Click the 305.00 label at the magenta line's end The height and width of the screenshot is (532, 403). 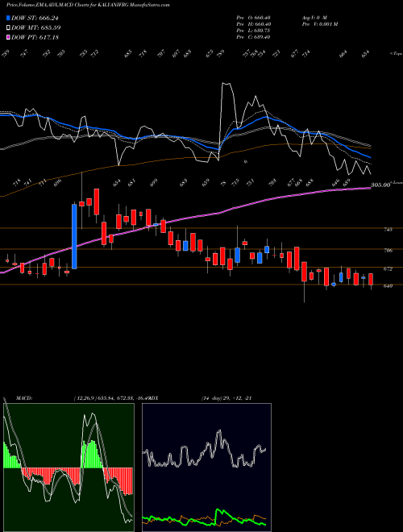(380, 185)
